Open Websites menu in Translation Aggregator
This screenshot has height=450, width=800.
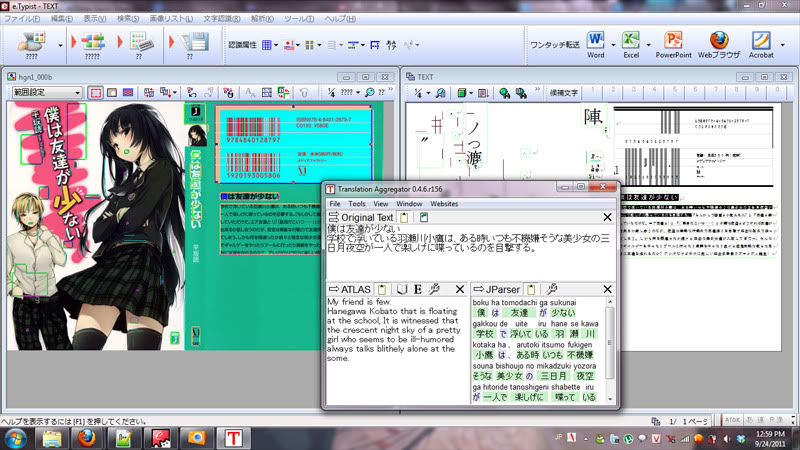pyautogui.click(x=444, y=204)
